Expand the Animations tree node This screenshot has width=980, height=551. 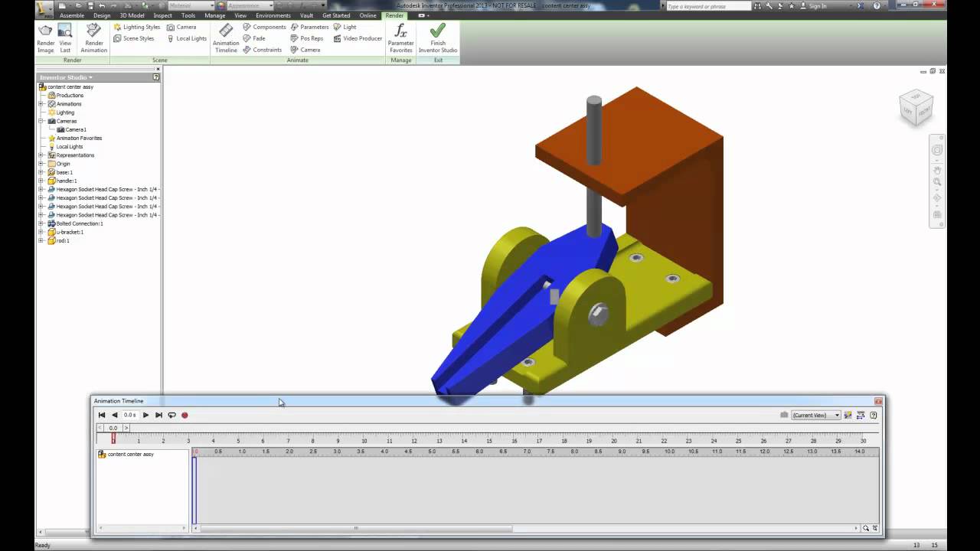[x=42, y=104]
